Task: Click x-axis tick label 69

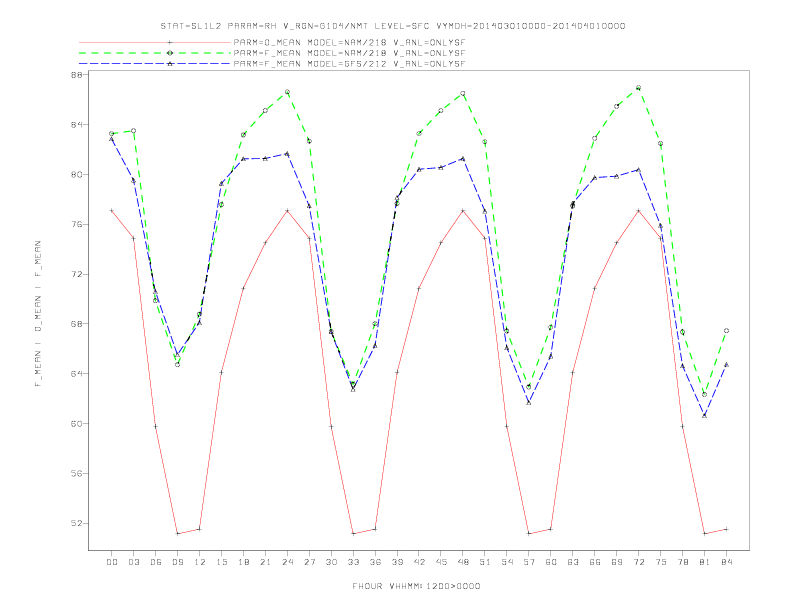Action: [x=617, y=562]
